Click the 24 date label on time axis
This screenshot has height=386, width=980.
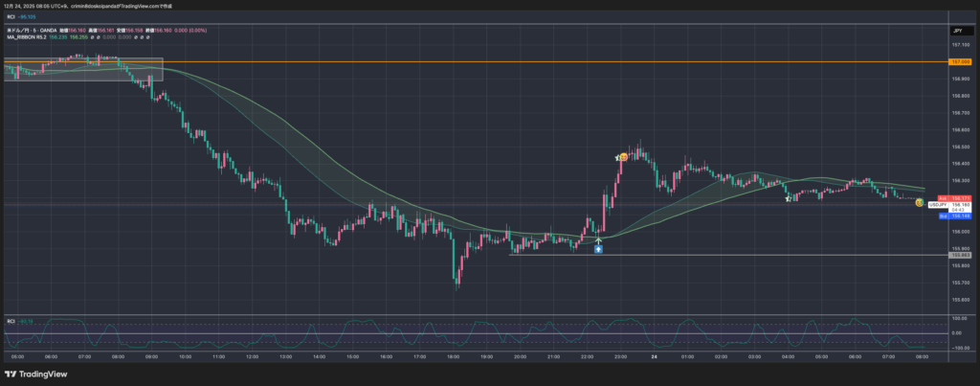[655, 355]
